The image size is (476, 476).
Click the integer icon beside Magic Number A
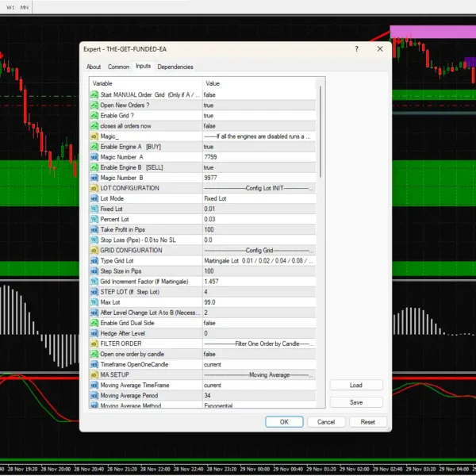tap(94, 157)
